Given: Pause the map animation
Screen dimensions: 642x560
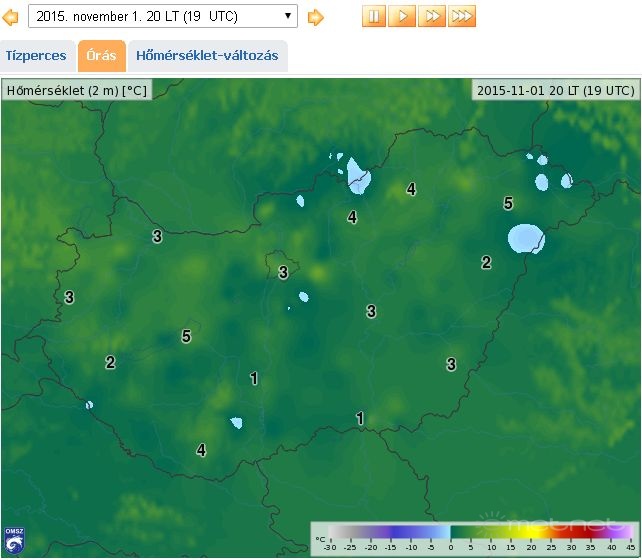Looking at the screenshot, I should tap(374, 16).
